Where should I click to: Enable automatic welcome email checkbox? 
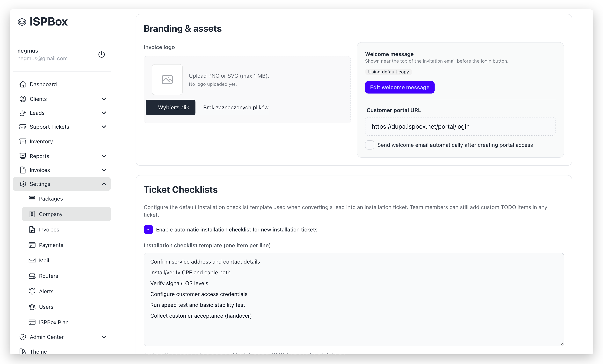click(369, 145)
